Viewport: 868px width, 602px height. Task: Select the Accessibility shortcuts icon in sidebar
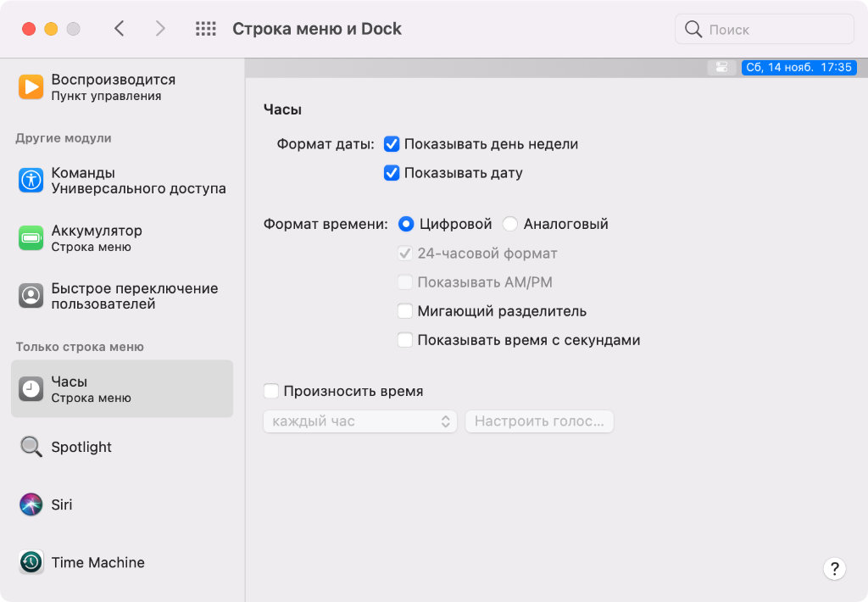pos(31,180)
